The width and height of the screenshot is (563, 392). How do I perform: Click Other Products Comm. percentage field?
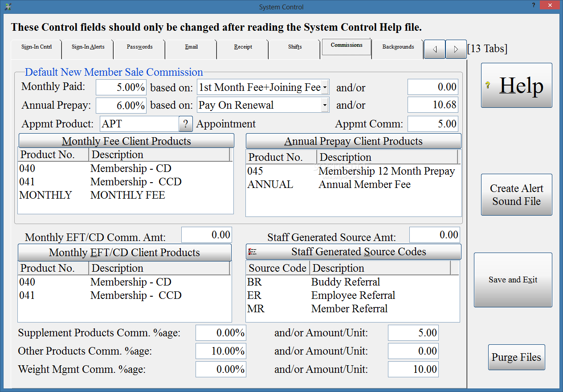[x=221, y=351]
